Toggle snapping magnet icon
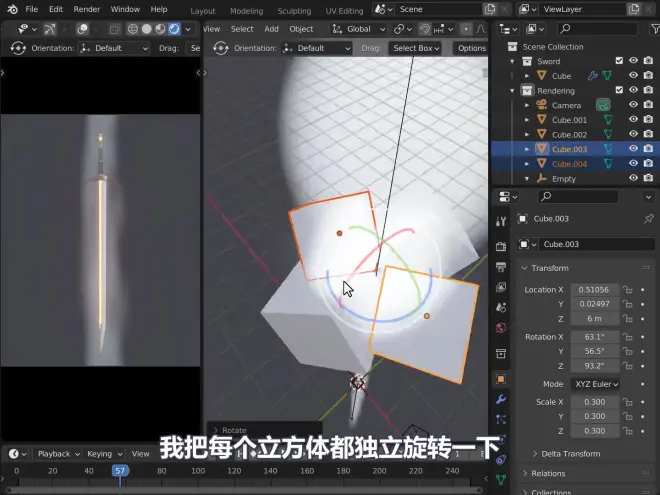This screenshot has height=495, width=660. pos(425,29)
